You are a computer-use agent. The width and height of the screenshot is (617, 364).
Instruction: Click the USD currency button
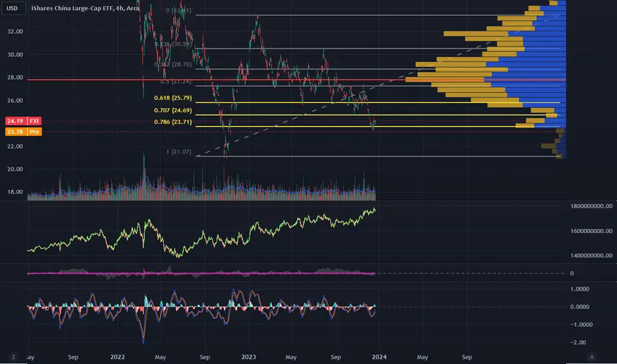pos(12,8)
